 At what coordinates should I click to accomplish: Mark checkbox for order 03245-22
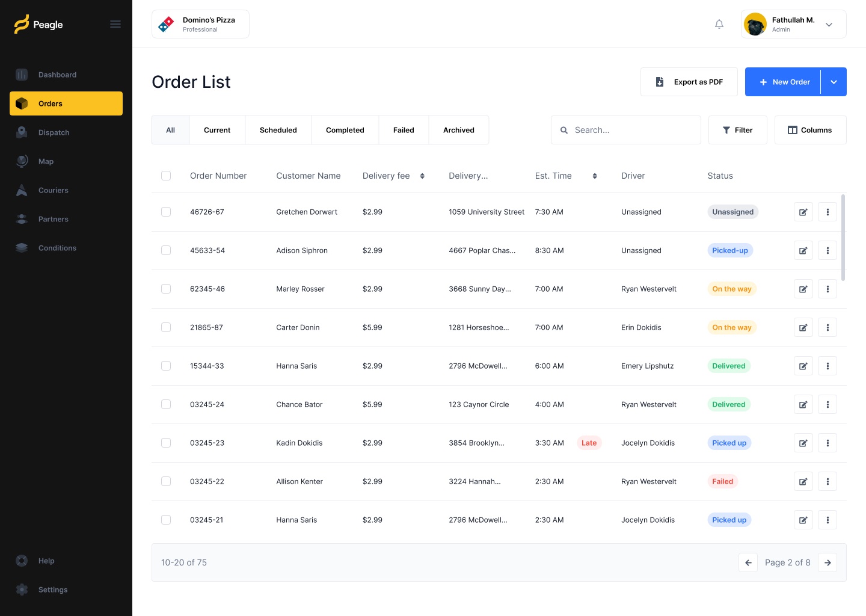tap(166, 481)
